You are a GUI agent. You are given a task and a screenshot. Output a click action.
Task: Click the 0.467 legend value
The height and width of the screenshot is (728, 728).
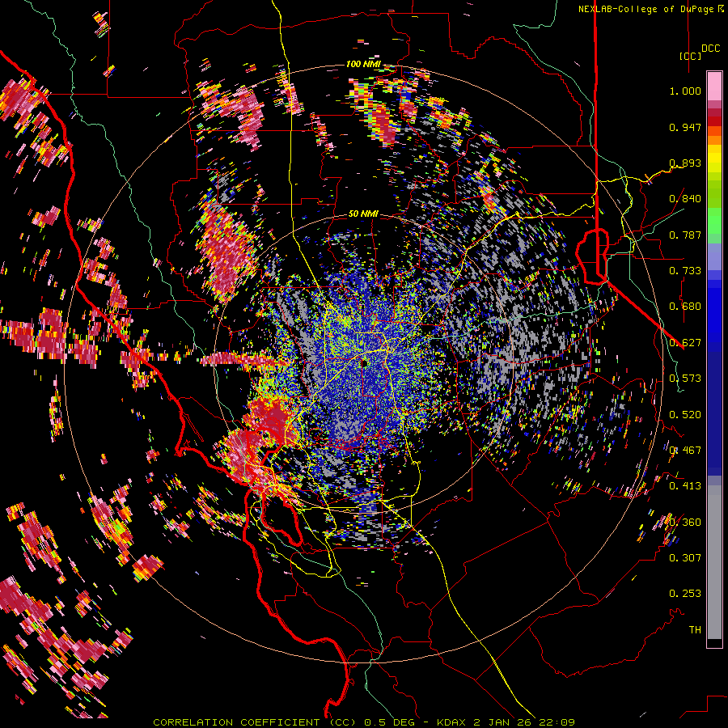point(685,451)
